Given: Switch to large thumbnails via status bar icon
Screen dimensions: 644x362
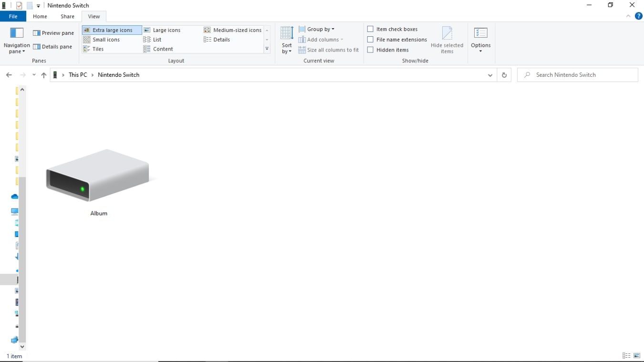Looking at the screenshot, I should point(637,356).
